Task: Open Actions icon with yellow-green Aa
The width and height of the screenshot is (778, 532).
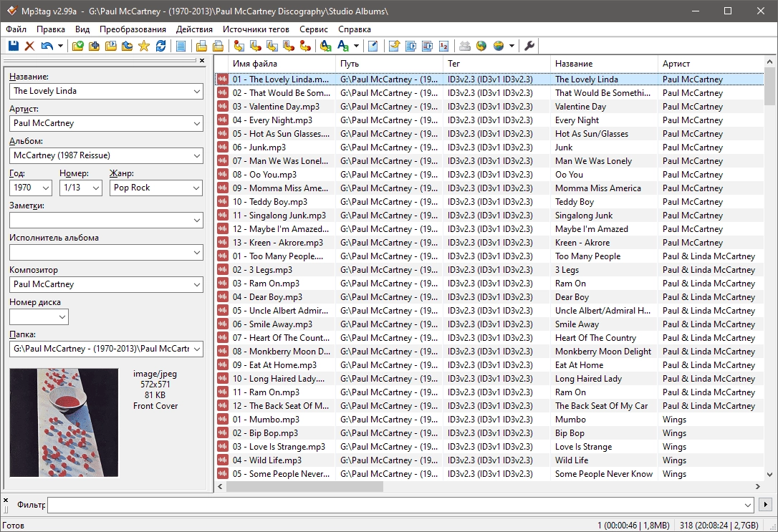Action: 325,46
